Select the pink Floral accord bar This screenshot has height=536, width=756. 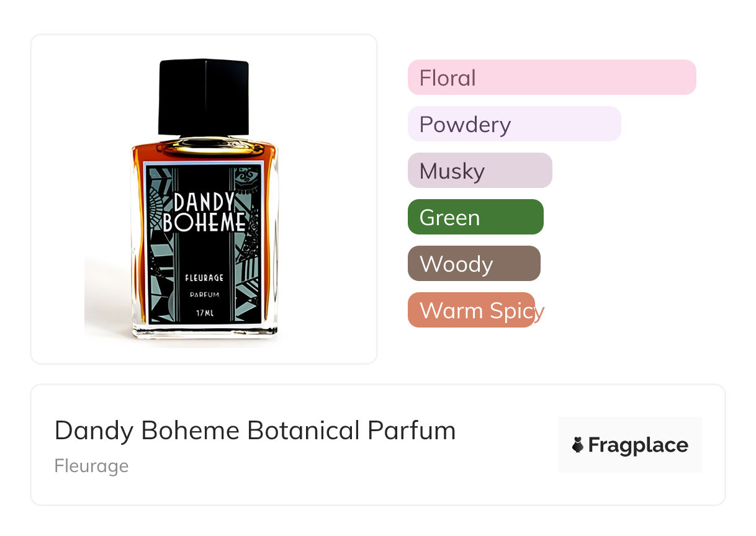[551, 78]
